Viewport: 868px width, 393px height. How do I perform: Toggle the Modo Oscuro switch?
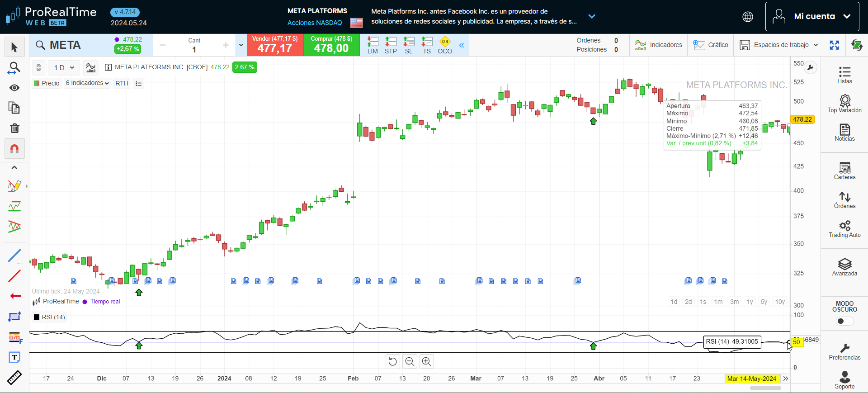844,321
